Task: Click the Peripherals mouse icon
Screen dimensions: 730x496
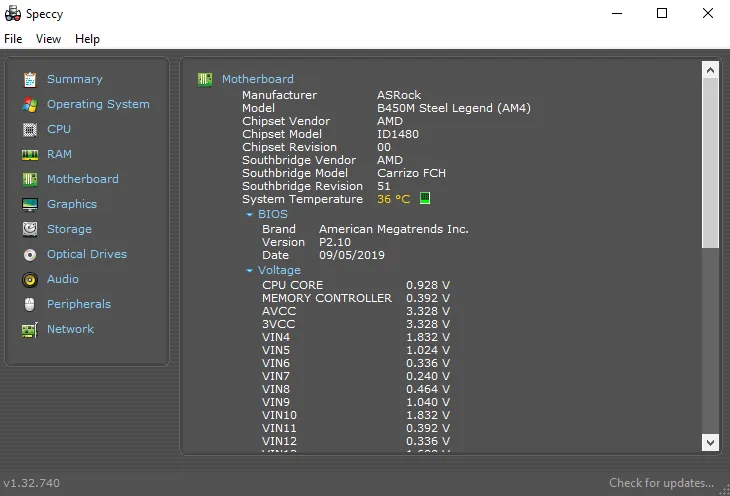Action: (30, 305)
